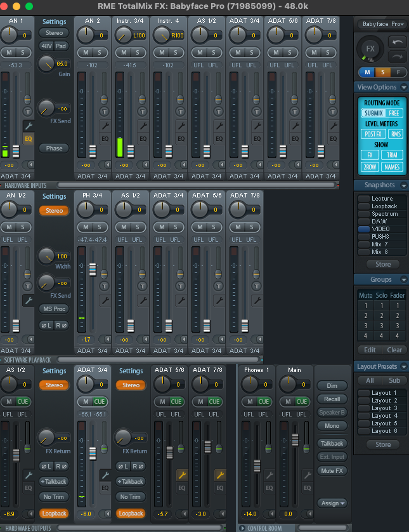Open the Assign dropdown in Control Room
This screenshot has width=409, height=532.
tap(333, 503)
